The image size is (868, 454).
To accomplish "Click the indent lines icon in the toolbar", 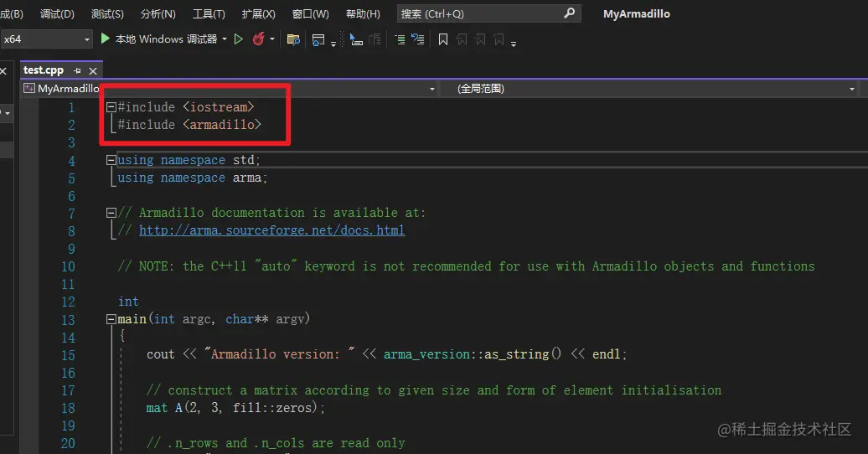I will pyautogui.click(x=400, y=39).
